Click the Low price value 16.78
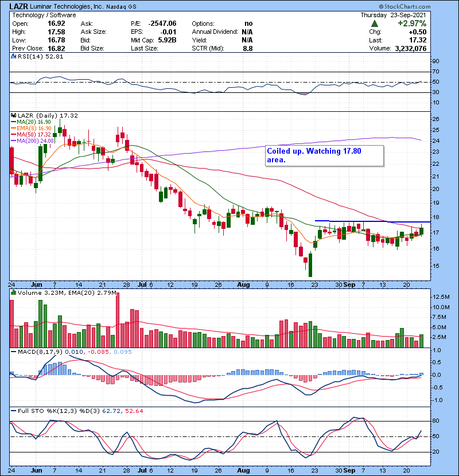This screenshot has height=476, width=459. click(x=56, y=40)
